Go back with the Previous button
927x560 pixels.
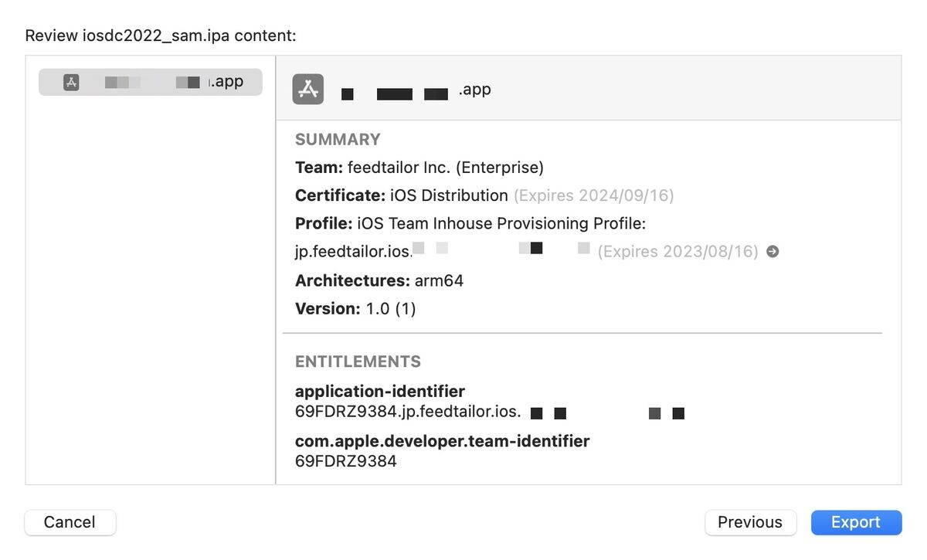[x=749, y=522]
